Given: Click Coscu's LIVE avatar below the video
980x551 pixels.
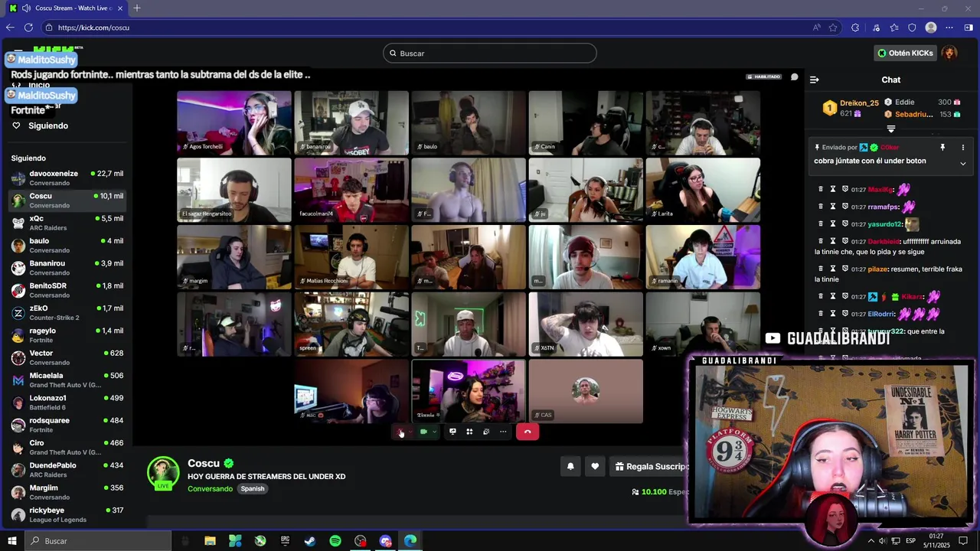Looking at the screenshot, I should point(163,473).
